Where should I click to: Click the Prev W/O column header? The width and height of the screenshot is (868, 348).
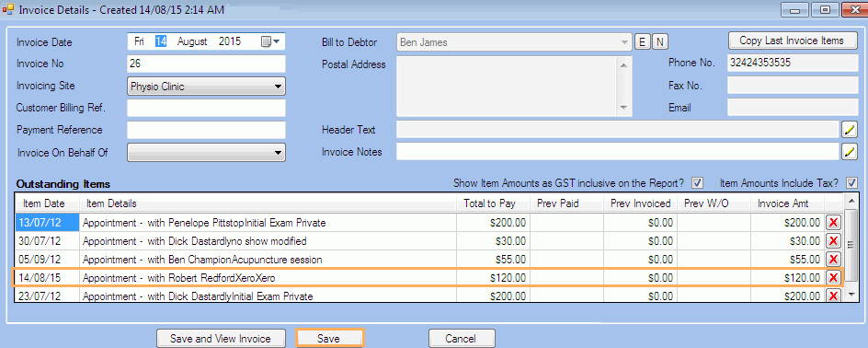click(x=714, y=204)
